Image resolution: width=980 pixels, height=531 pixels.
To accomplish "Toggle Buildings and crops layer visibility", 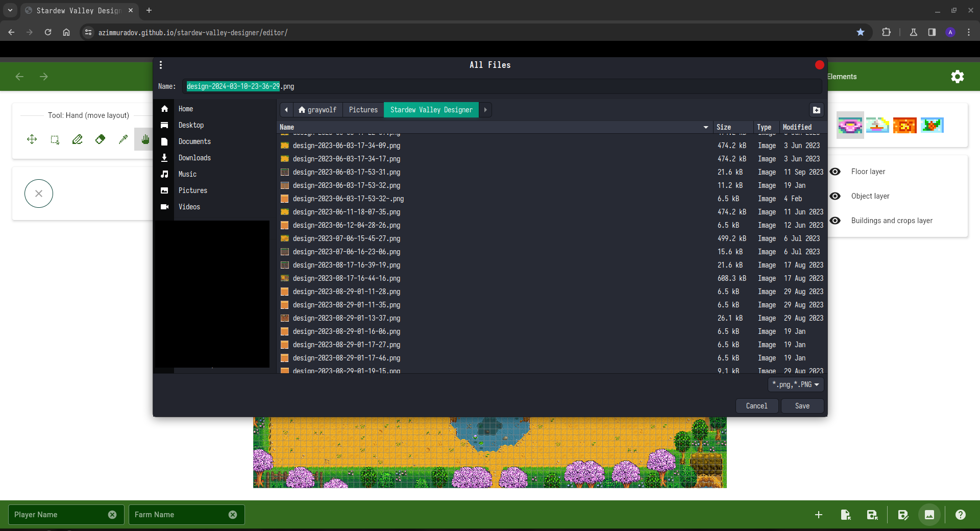I will (835, 221).
